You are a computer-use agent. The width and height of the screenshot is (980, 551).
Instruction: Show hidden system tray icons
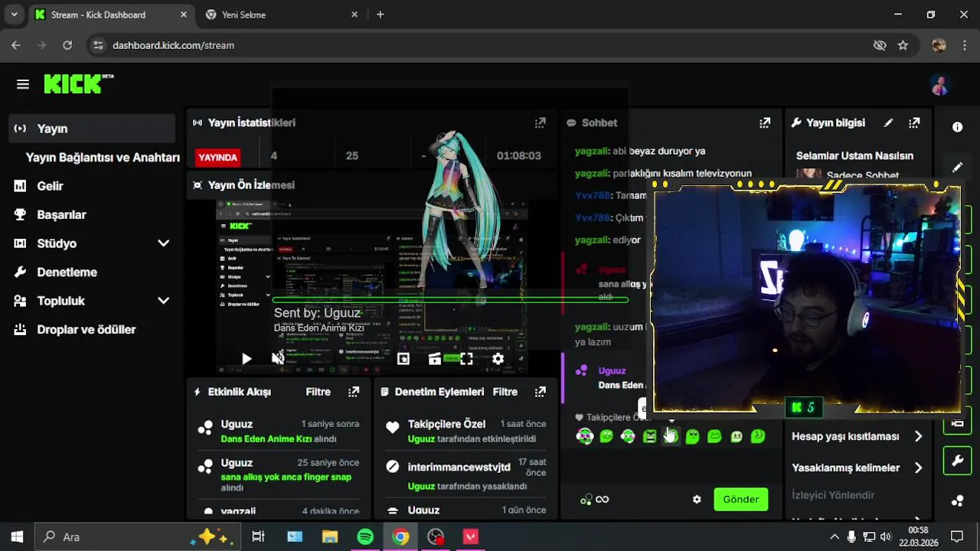[x=835, y=537]
